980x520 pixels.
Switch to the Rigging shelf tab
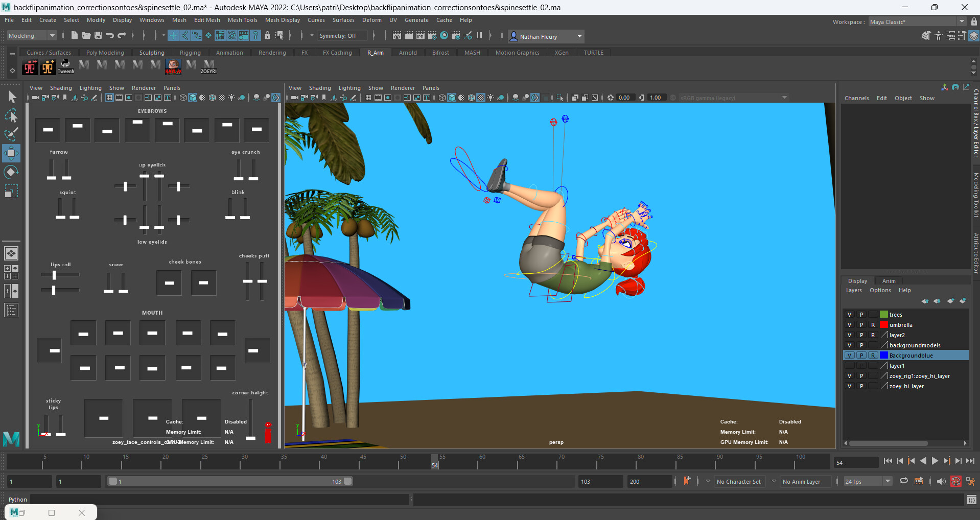[190, 53]
